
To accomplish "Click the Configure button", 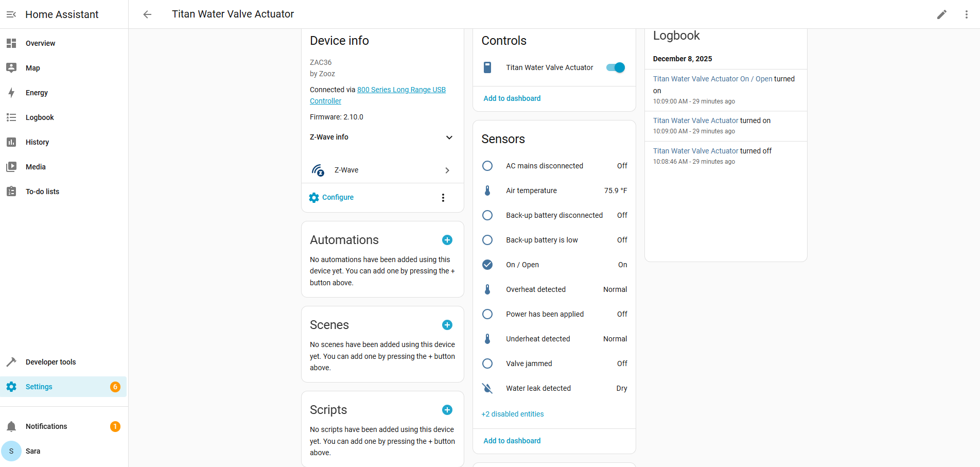I will coord(332,198).
